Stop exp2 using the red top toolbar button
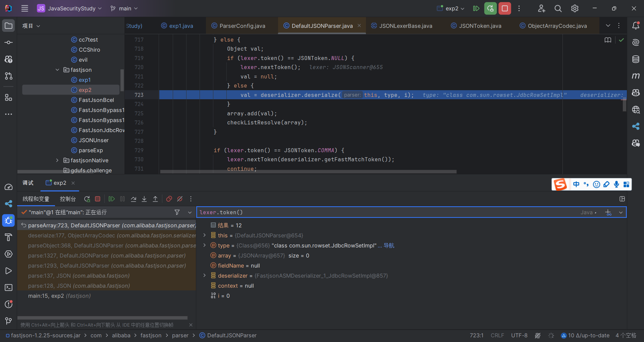644x342 pixels. point(505,8)
